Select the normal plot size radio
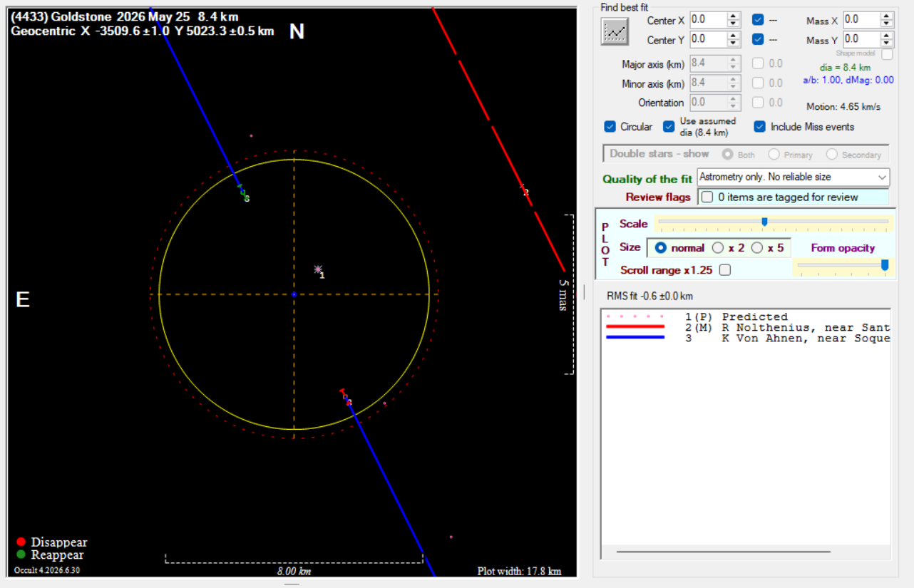Screen dimensions: 914x588 tap(660, 248)
